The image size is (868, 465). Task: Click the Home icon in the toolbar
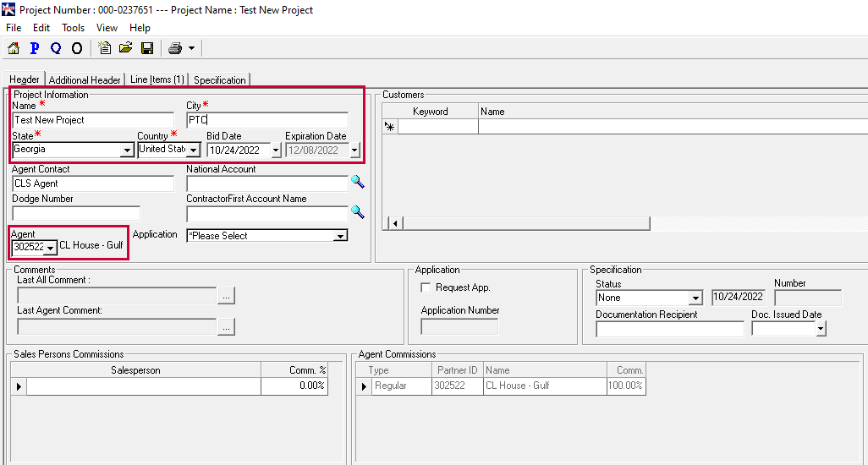tap(14, 48)
